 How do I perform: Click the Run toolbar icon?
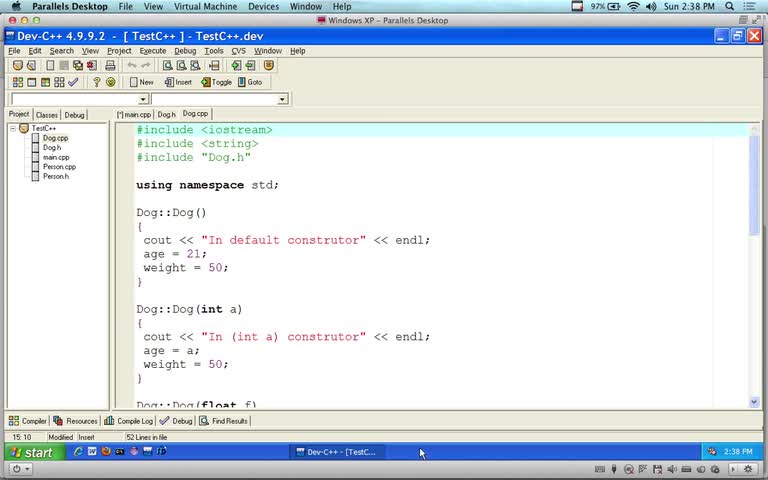(x=31, y=82)
